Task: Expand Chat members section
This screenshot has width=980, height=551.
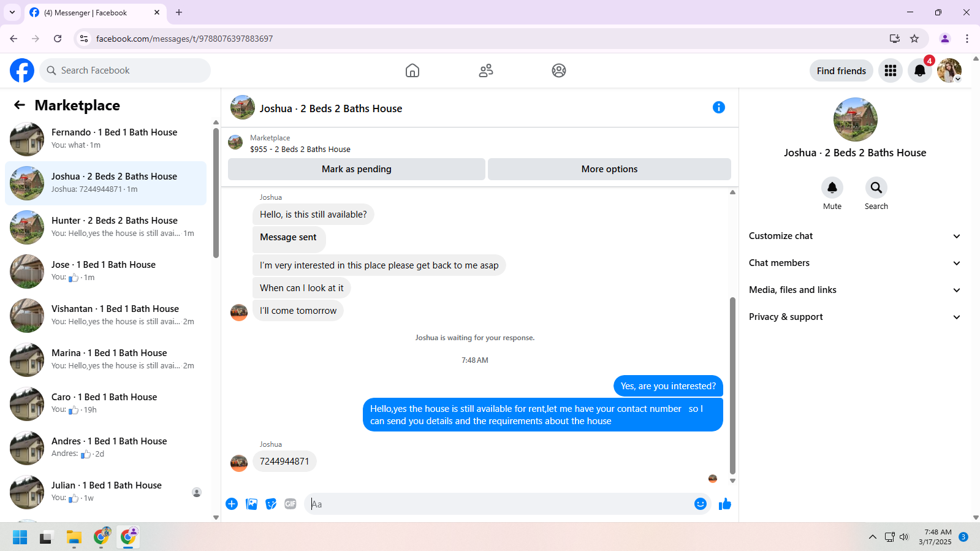Action: [x=855, y=263]
